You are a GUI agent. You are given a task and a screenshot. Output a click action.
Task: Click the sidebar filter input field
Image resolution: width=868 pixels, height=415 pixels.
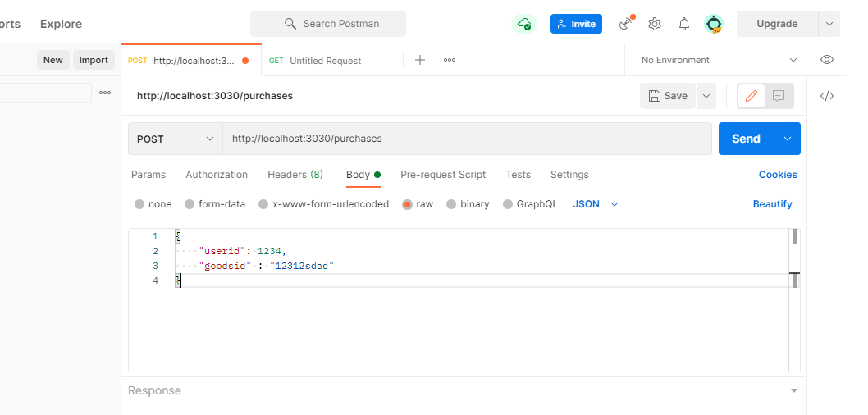(x=45, y=93)
